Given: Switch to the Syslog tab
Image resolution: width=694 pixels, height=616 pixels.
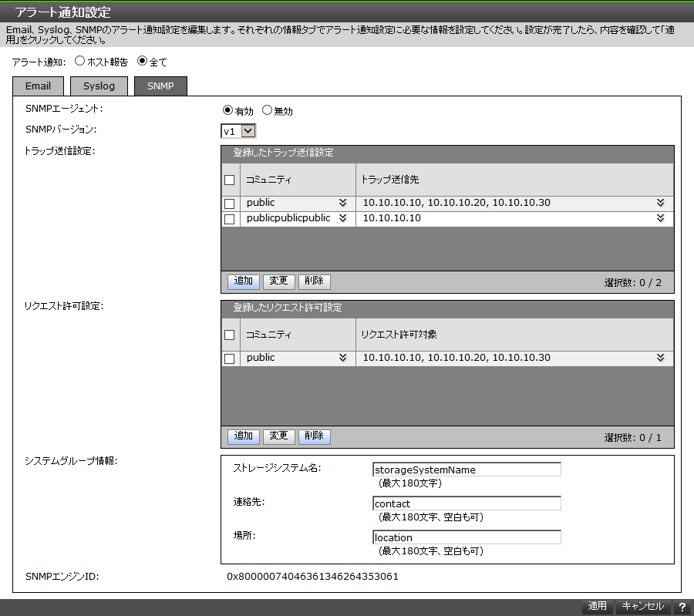Looking at the screenshot, I should [x=99, y=86].
